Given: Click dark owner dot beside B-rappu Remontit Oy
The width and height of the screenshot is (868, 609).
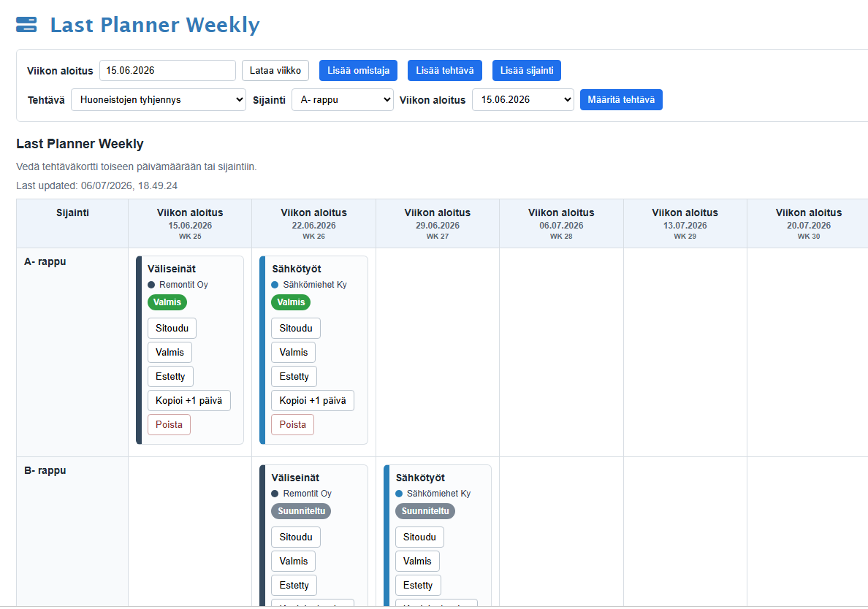Looking at the screenshot, I should click(x=275, y=494).
